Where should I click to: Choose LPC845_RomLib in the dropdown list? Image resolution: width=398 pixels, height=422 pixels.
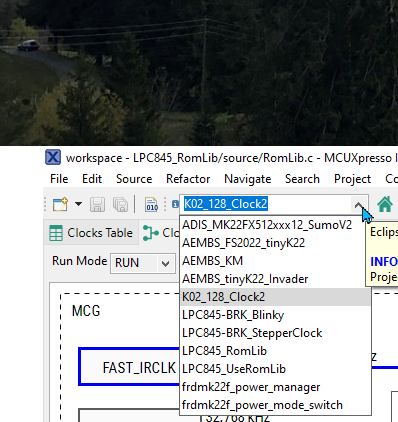click(x=275, y=351)
